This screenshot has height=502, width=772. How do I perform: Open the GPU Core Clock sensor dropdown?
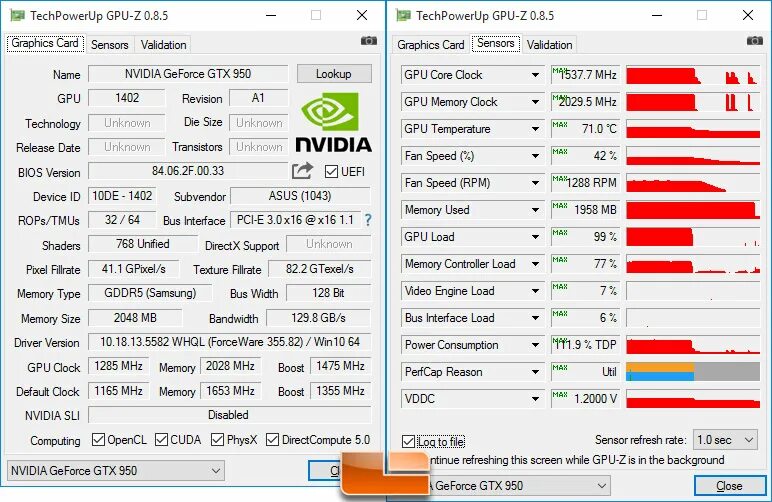point(535,75)
